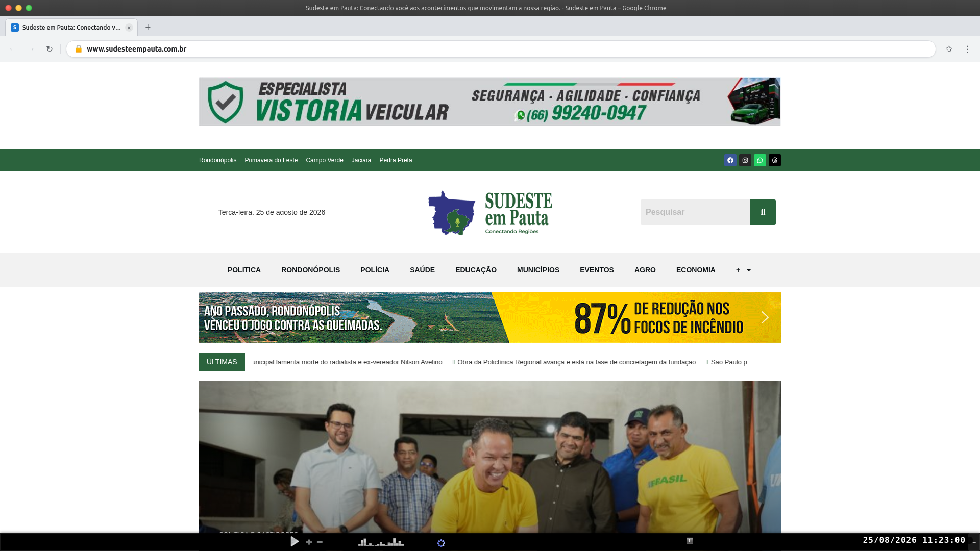Click the address bar URL
The width and height of the screenshot is (980, 551).
click(136, 49)
